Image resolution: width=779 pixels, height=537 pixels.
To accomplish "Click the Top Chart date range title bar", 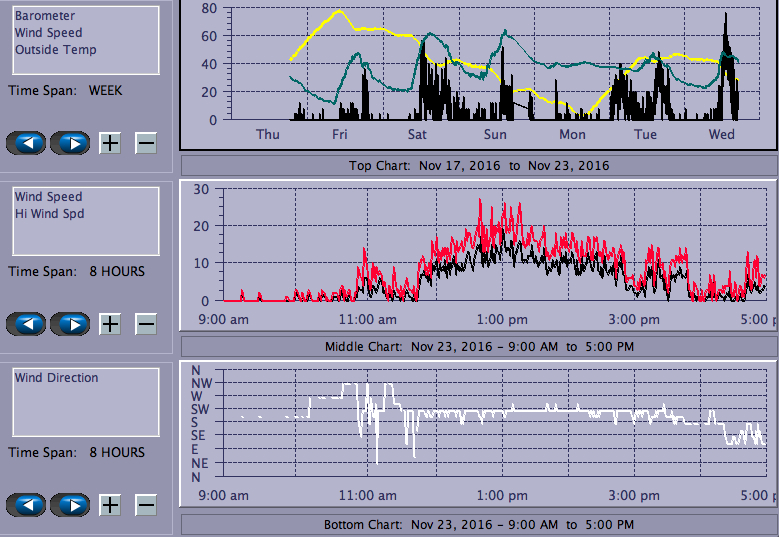I will pos(478,165).
